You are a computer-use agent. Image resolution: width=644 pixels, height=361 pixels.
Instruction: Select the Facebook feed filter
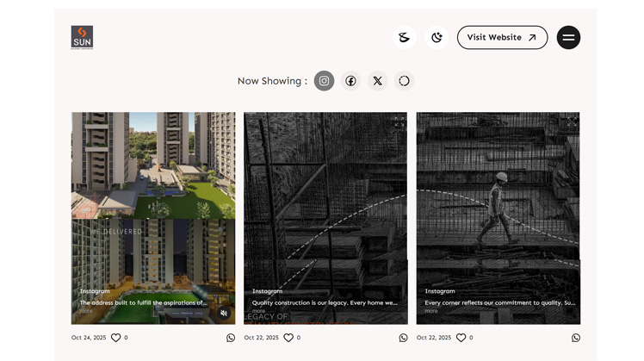(x=350, y=81)
